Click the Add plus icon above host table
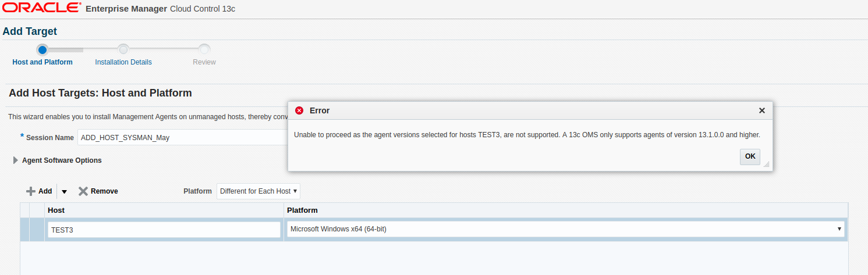 [x=31, y=191]
